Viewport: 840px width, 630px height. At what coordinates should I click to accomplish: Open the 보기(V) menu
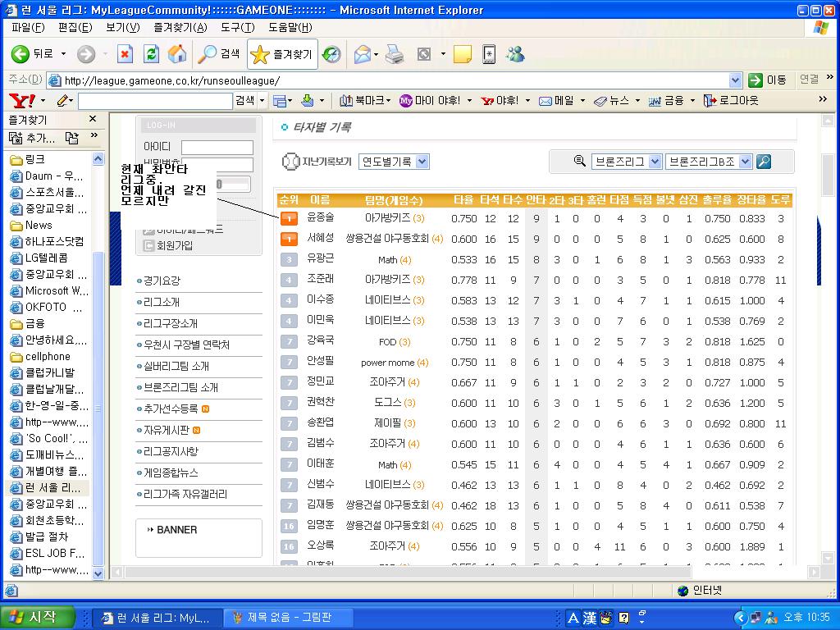pyautogui.click(x=122, y=27)
